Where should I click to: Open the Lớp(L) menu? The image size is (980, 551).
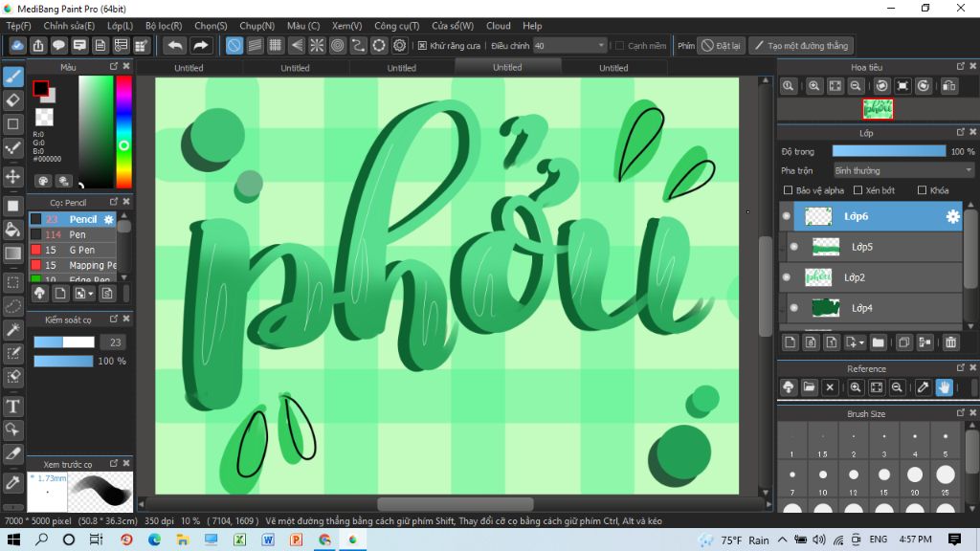[x=120, y=26]
